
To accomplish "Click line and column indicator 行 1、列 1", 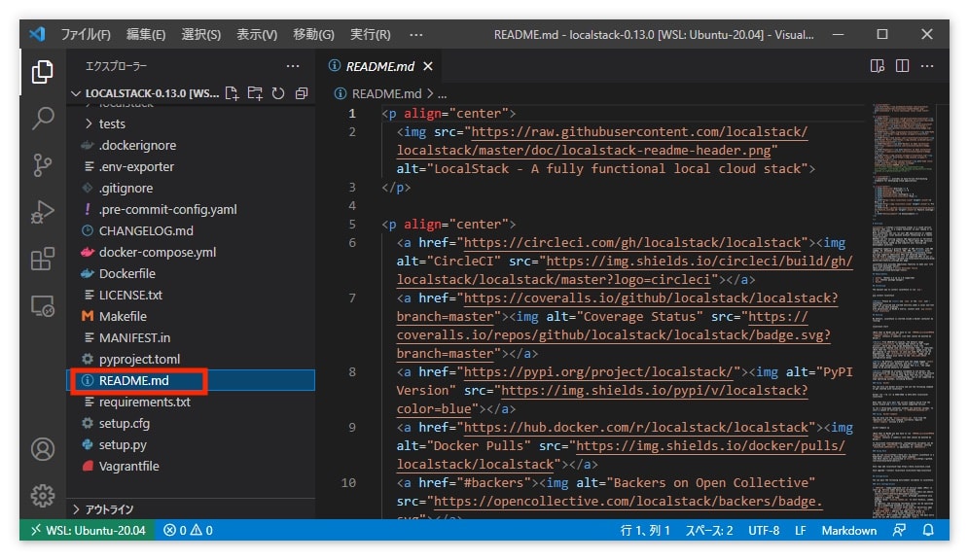I will [645, 530].
